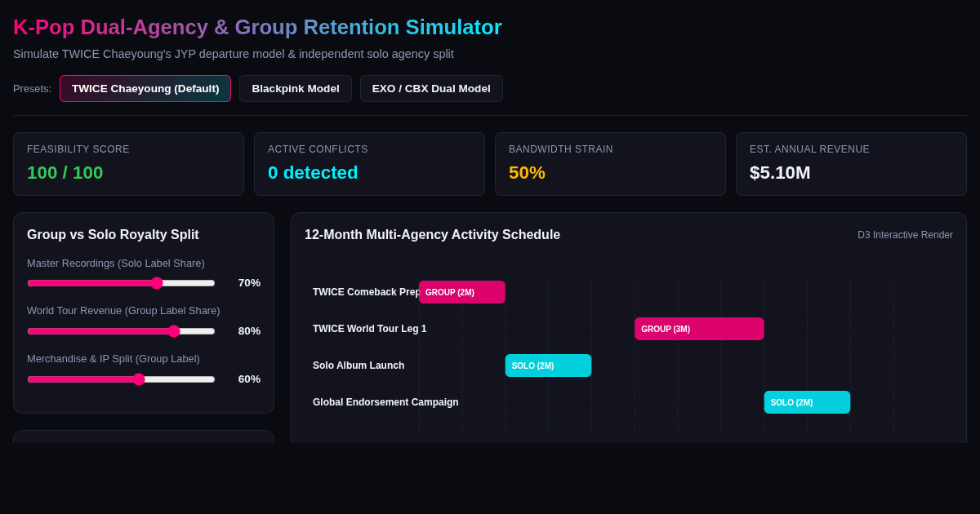This screenshot has height=514, width=980.
Task: Click the TWICE Comeback Prep GROUP (2M) bar
Action: click(462, 292)
